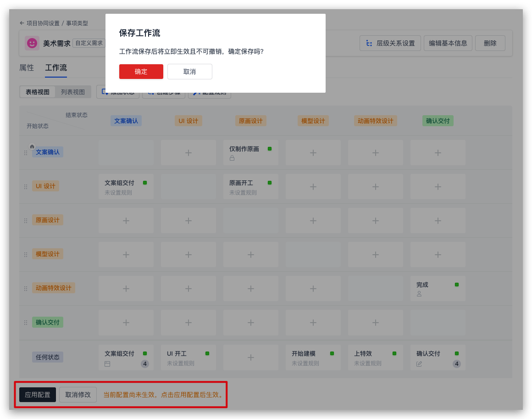
Task: Grab the drag handle of the 文案确认 row
Action: (x=26, y=153)
